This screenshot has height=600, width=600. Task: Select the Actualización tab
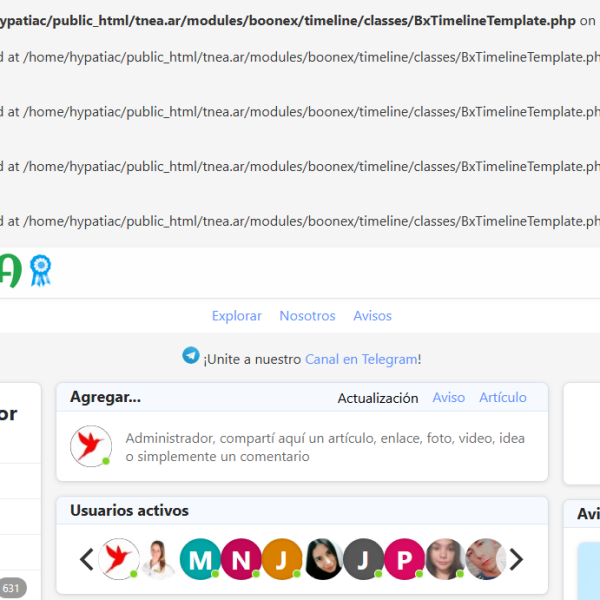click(378, 398)
